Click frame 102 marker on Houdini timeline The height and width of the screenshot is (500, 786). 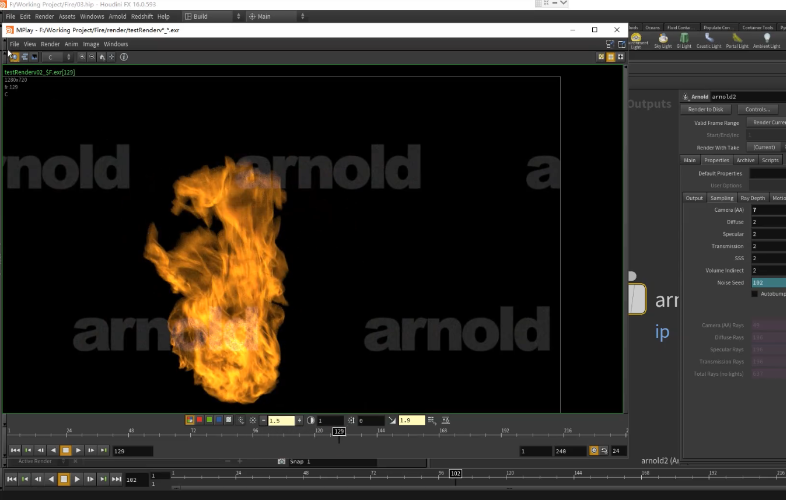point(455,473)
